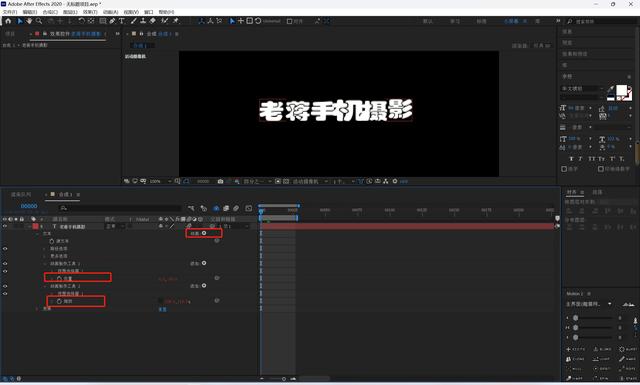Select the Puppet Pin tool
Image resolution: width=640 pixels, height=385 pixels.
[x=176, y=21]
